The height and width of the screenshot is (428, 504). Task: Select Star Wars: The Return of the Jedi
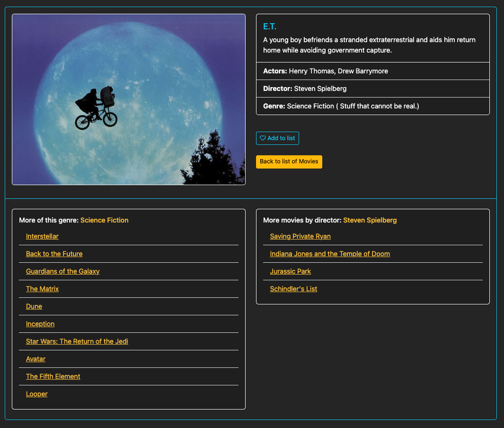(x=77, y=341)
